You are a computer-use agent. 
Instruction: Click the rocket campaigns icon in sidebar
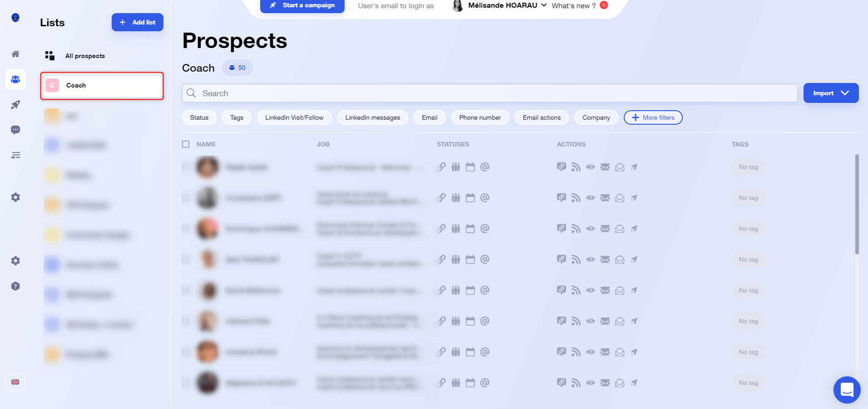(x=15, y=105)
